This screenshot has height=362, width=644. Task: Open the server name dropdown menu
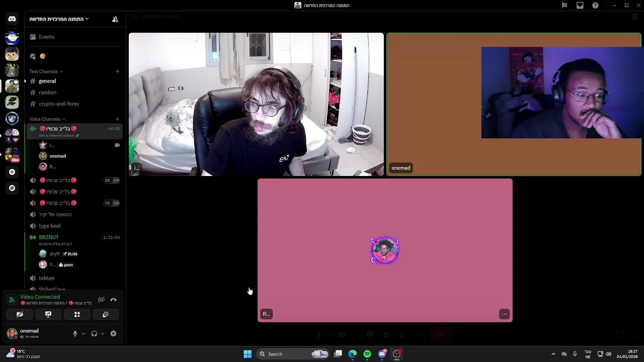[x=59, y=19]
